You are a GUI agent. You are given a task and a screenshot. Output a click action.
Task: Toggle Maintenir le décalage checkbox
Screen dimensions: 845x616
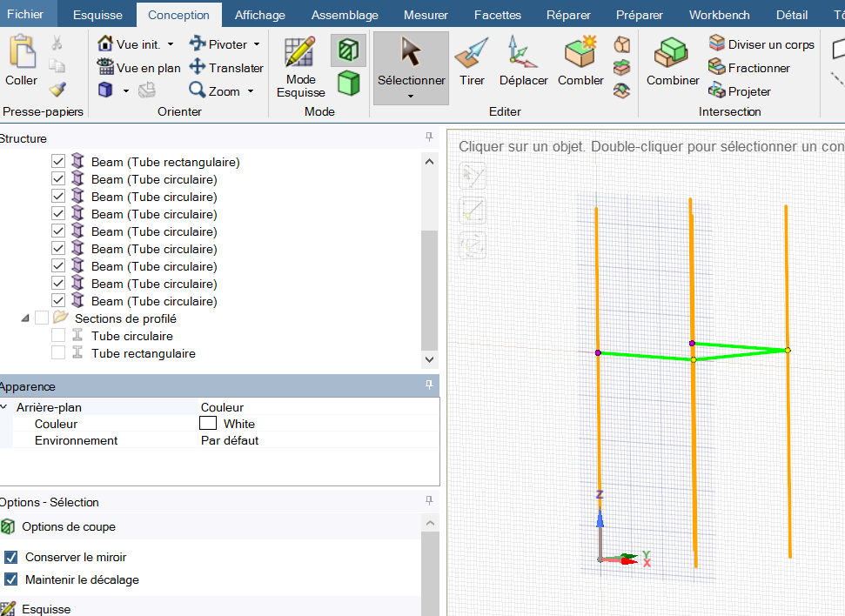pos(11,579)
